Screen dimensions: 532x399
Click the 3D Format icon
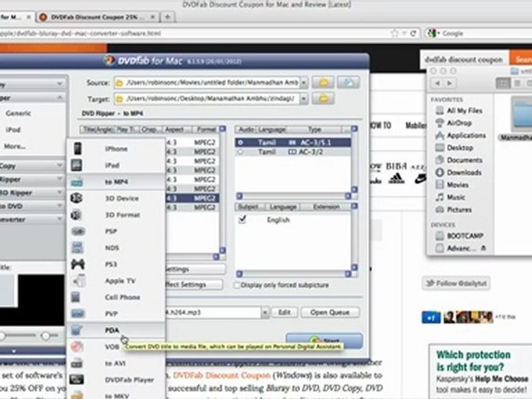(x=76, y=215)
